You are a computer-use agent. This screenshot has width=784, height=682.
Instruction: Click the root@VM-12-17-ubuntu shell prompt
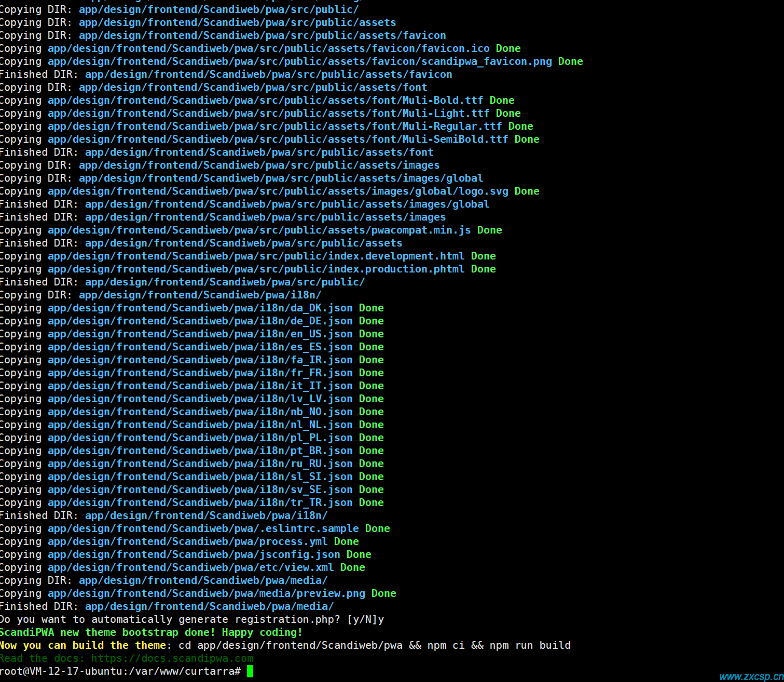120,671
